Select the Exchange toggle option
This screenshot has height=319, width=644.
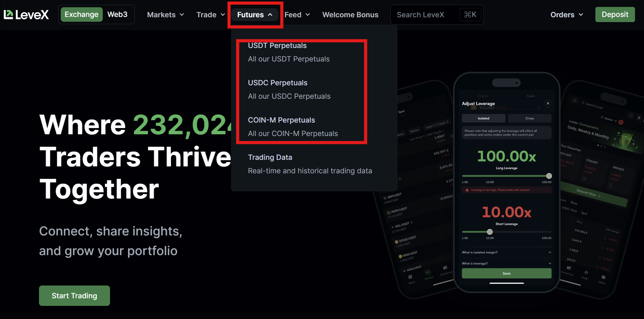(82, 14)
